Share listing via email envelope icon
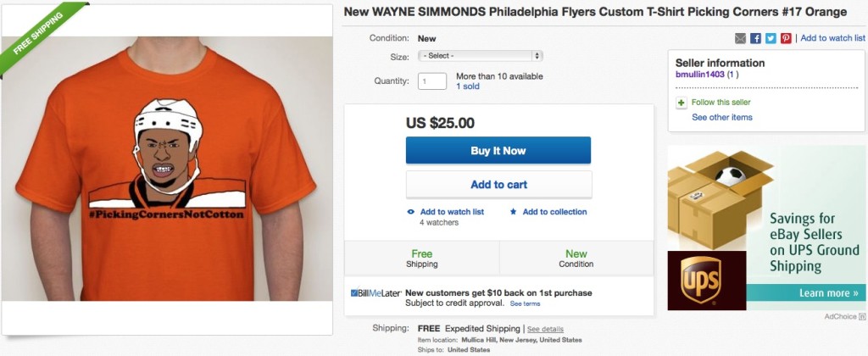Image resolution: width=868 pixels, height=356 pixels. click(740, 38)
